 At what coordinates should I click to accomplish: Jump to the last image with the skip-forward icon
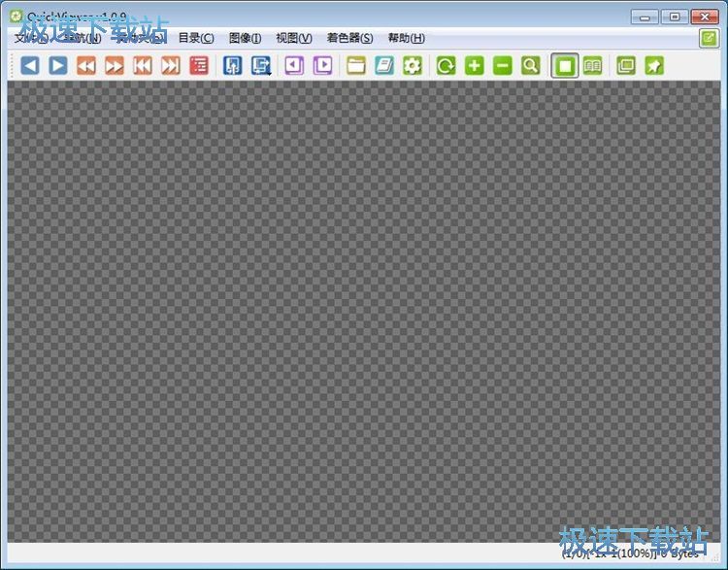(171, 65)
